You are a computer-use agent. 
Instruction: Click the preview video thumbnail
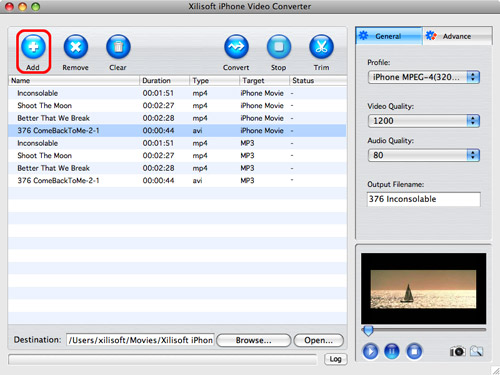pyautogui.click(x=423, y=289)
